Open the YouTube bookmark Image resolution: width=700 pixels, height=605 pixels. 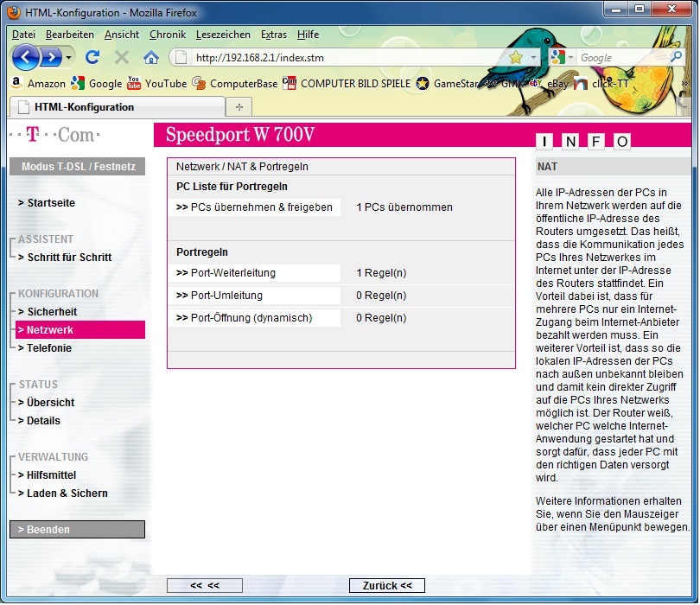click(156, 84)
